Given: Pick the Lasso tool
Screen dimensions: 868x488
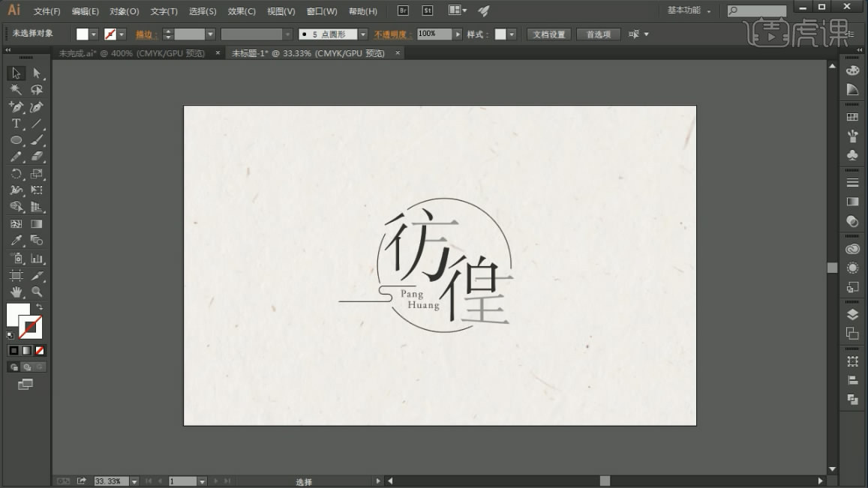Looking at the screenshot, I should 37,90.
